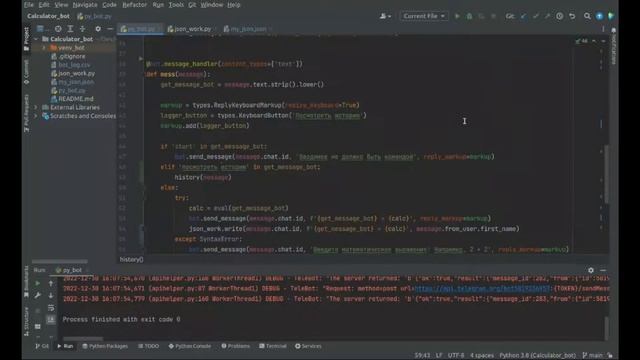
Task: Open the Git menu
Action: point(192,5)
